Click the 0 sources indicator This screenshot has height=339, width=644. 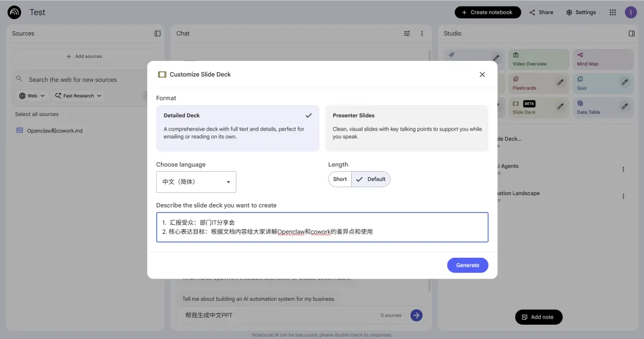pos(391,315)
